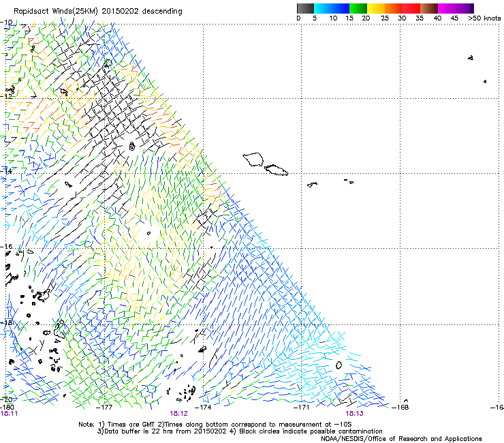Click the latitude label -12
The image size is (504, 443).
point(6,96)
